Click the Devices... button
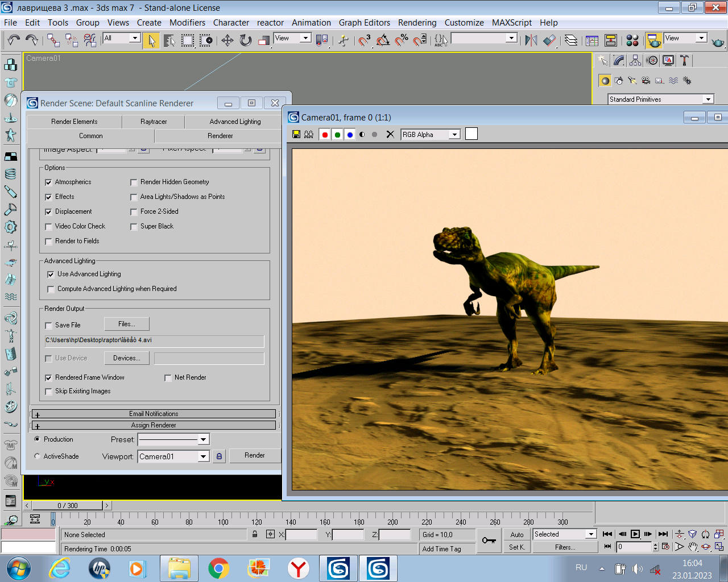The width and height of the screenshot is (728, 582). click(x=127, y=358)
